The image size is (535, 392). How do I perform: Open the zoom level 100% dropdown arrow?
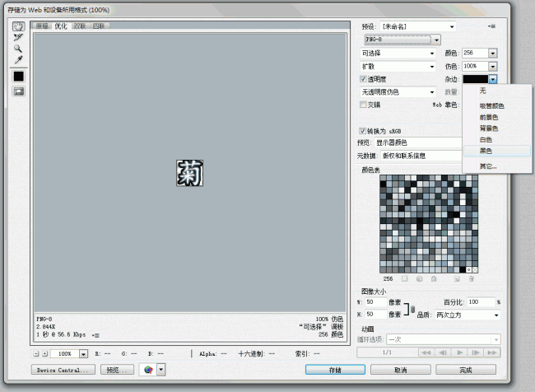pos(84,354)
